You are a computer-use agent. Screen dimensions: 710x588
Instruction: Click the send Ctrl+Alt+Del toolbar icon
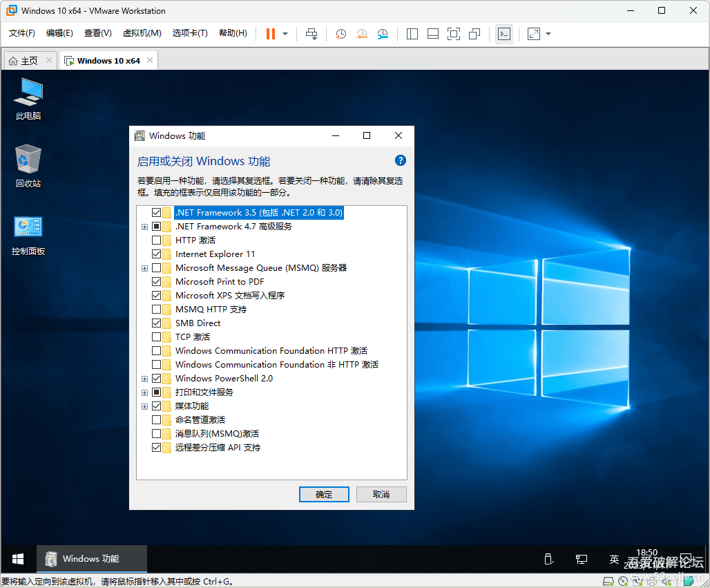[x=311, y=34]
